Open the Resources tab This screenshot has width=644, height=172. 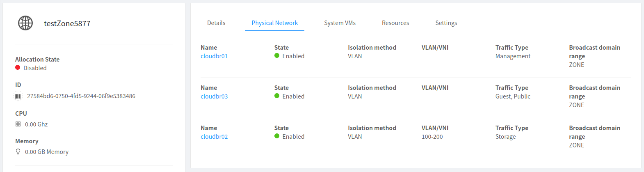point(395,23)
